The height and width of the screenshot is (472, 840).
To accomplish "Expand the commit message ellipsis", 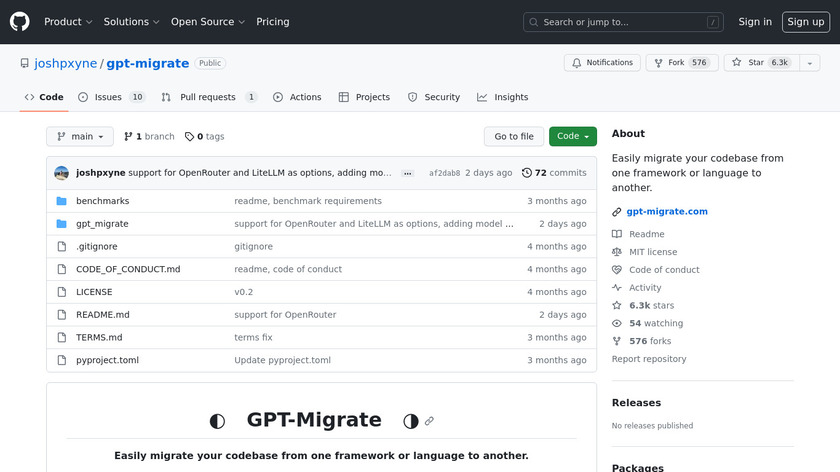I will click(x=407, y=173).
